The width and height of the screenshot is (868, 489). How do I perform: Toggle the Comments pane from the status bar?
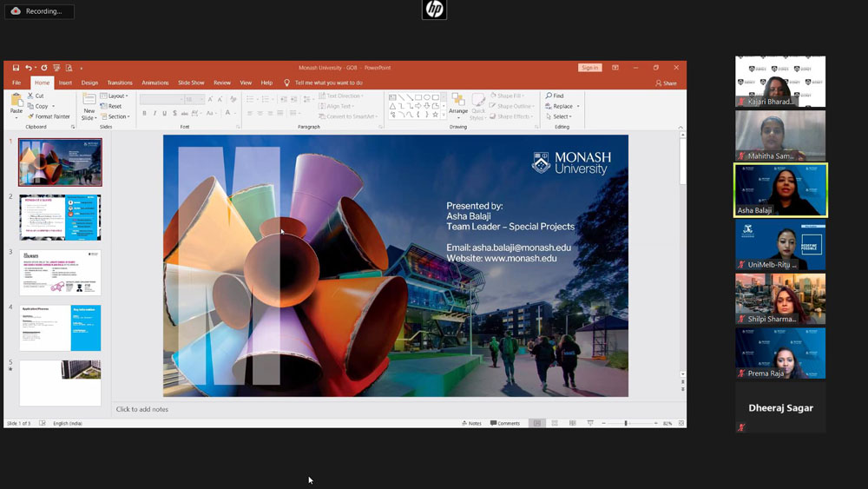[505, 423]
